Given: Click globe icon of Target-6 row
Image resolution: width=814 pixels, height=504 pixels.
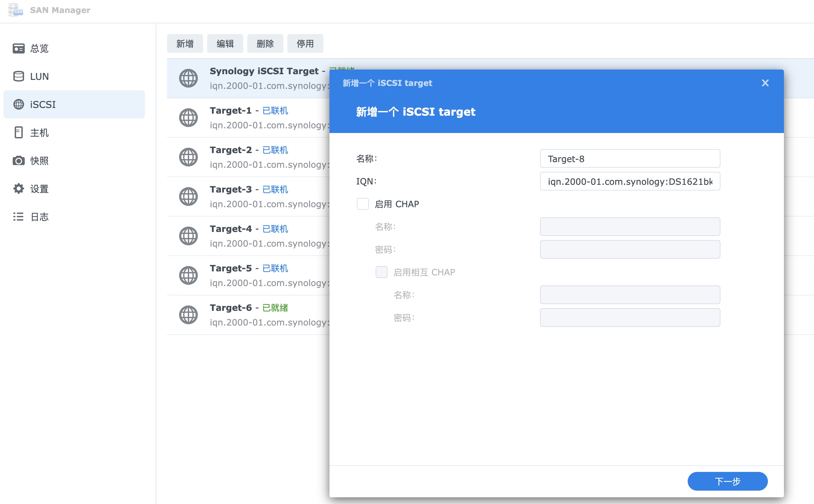Looking at the screenshot, I should 188,315.
